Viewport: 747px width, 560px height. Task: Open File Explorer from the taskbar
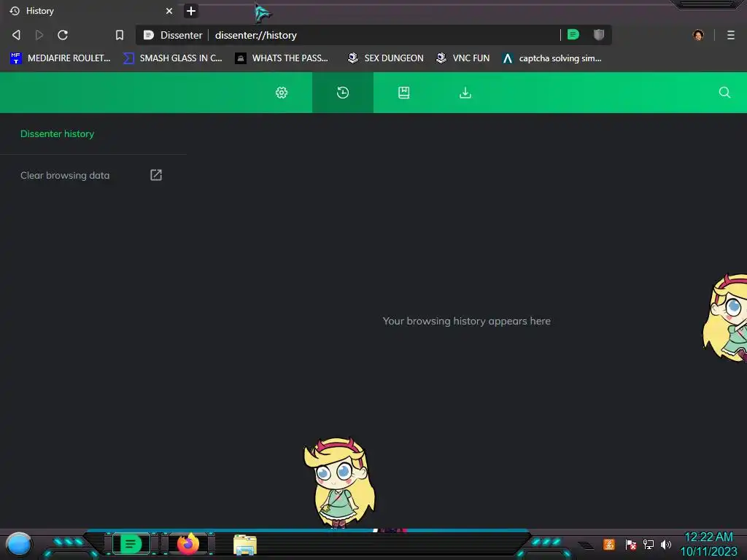245,545
